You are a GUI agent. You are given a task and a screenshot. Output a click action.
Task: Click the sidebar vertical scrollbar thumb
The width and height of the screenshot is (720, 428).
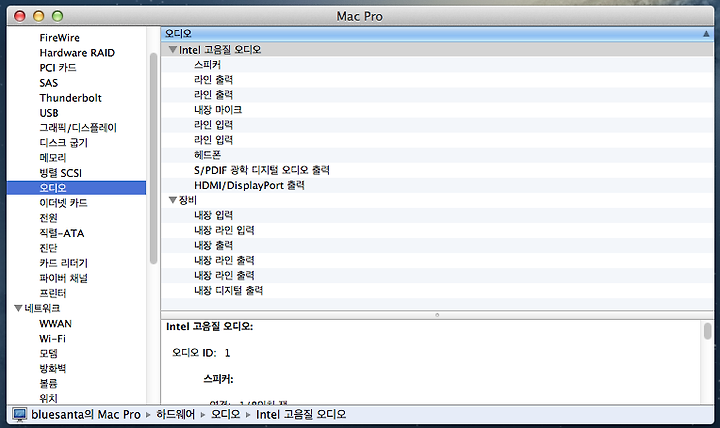coord(153,158)
